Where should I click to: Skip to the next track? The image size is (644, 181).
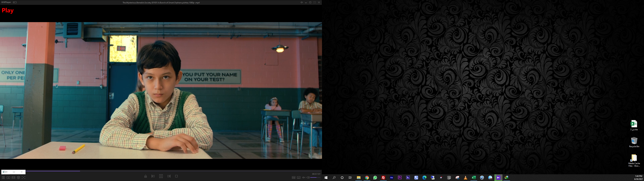[x=169, y=176]
